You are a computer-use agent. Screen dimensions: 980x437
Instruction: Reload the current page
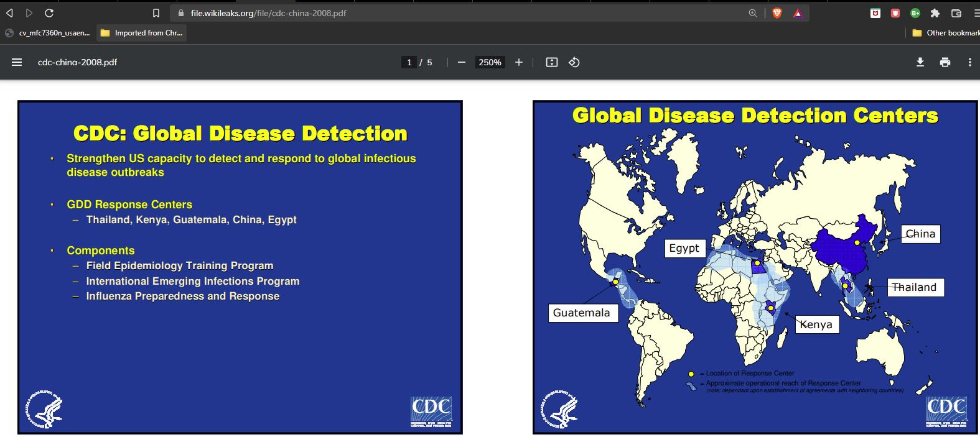pos(49,13)
